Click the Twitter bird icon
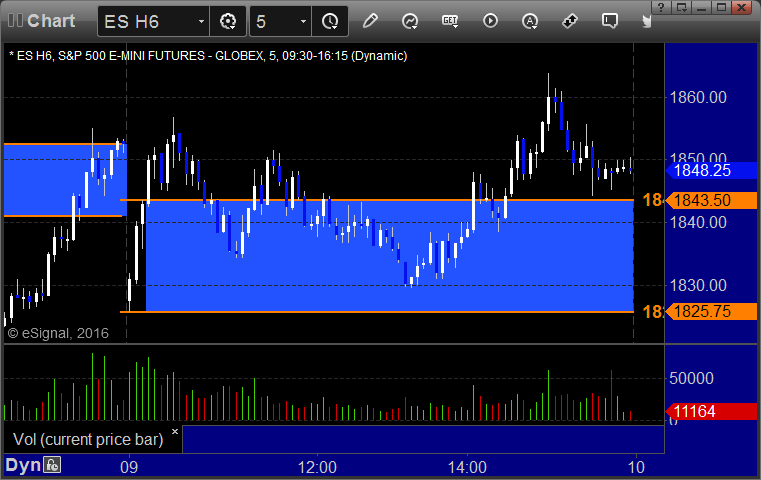This screenshot has height=480, width=761. [x=646, y=21]
